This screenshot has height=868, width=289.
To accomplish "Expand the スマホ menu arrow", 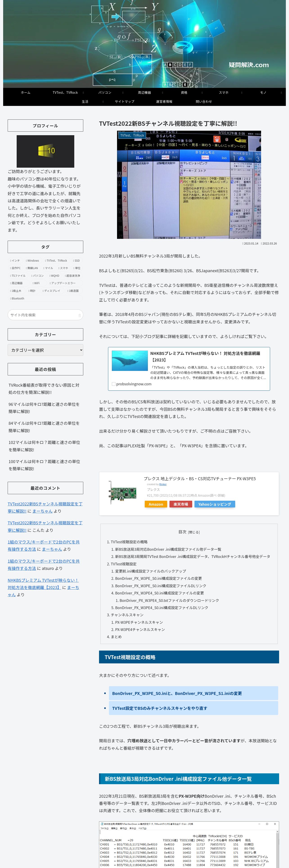I will tap(242, 93).
